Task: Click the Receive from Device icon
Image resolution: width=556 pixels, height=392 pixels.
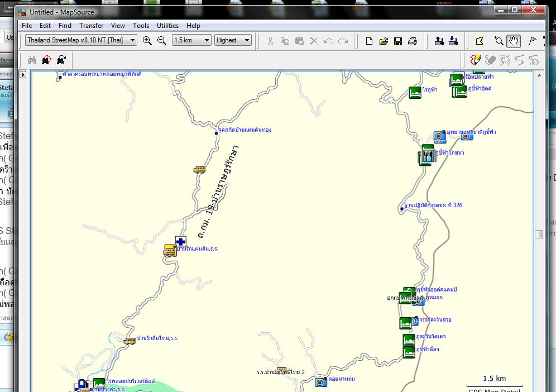Action: pos(453,41)
